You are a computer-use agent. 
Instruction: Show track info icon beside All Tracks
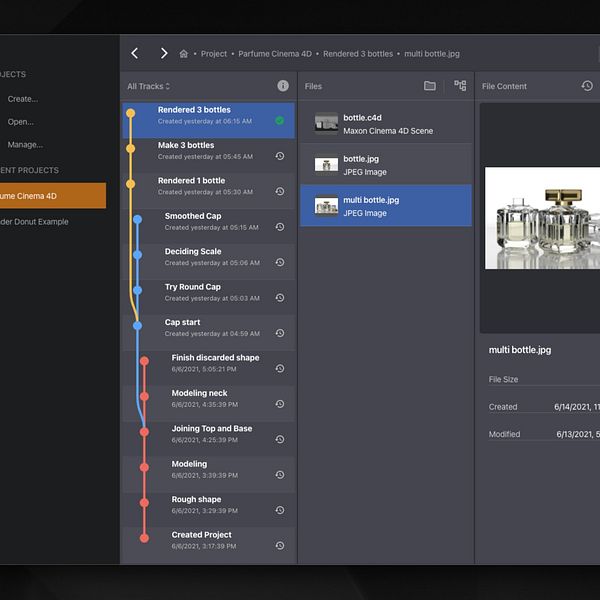[283, 86]
